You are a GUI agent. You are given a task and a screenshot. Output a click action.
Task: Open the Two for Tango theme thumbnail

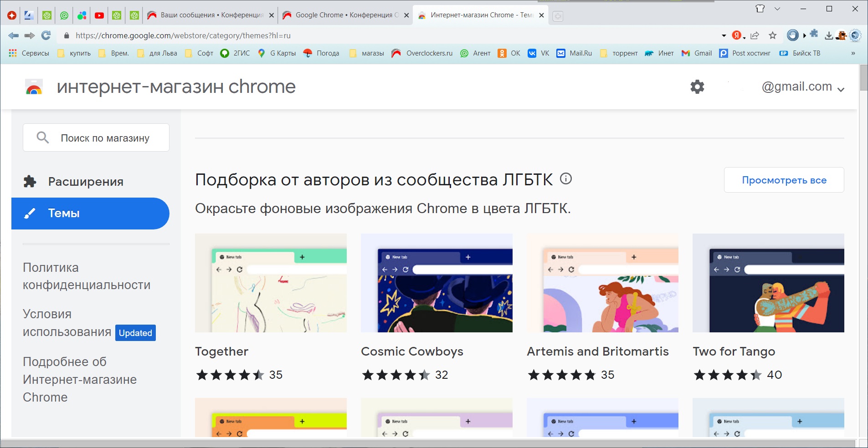(768, 283)
